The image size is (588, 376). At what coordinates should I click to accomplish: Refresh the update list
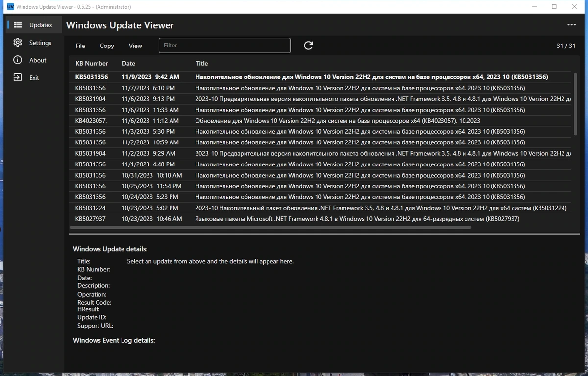pos(308,46)
